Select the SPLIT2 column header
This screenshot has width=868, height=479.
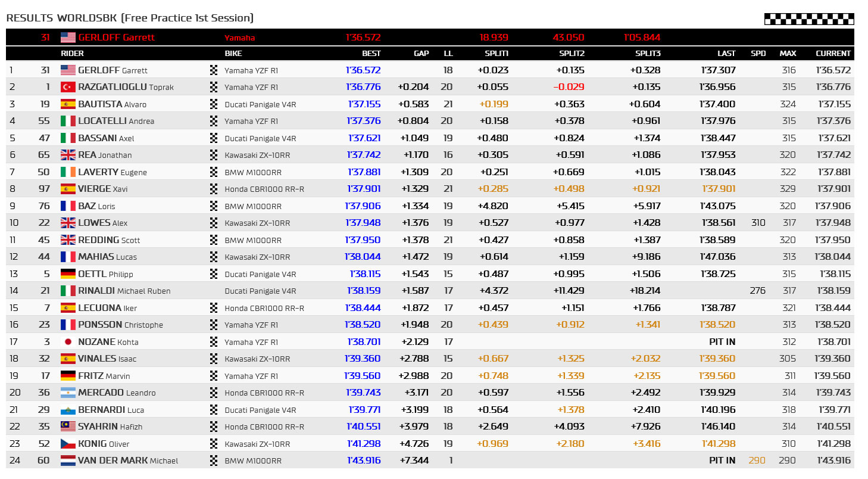(572, 54)
